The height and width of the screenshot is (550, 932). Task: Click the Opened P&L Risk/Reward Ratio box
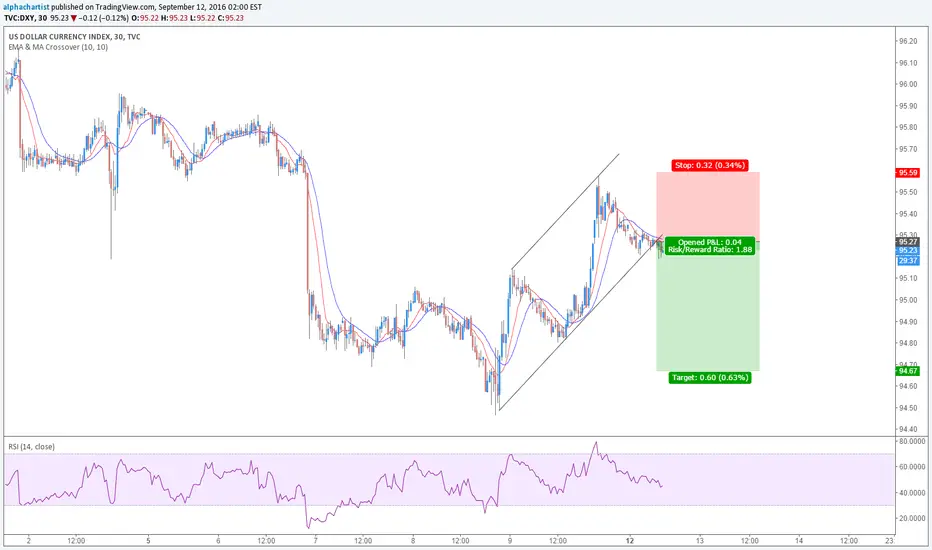(710, 246)
